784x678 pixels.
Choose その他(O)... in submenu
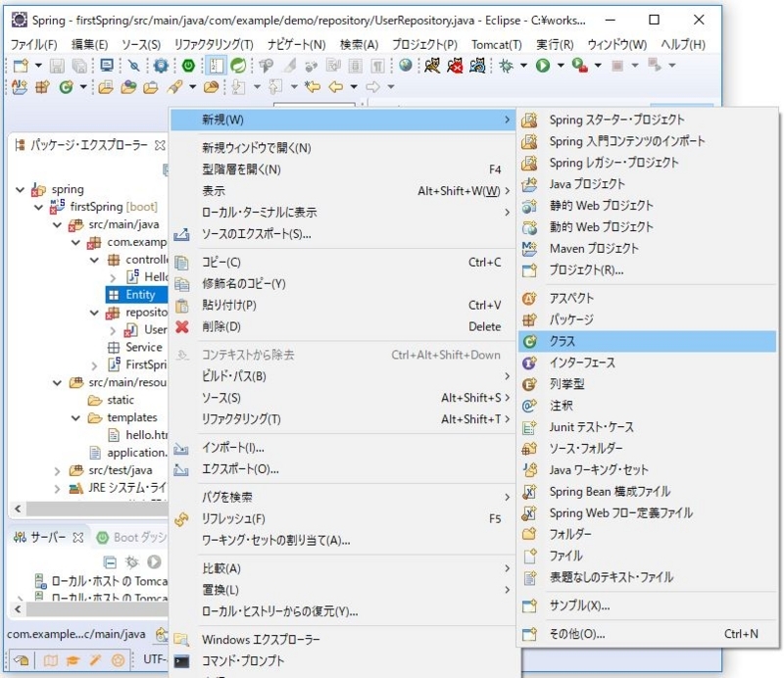[x=647, y=634]
